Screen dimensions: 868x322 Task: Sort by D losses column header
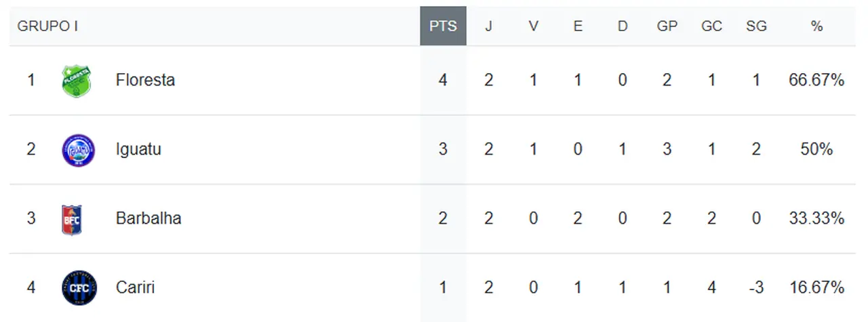click(x=623, y=26)
